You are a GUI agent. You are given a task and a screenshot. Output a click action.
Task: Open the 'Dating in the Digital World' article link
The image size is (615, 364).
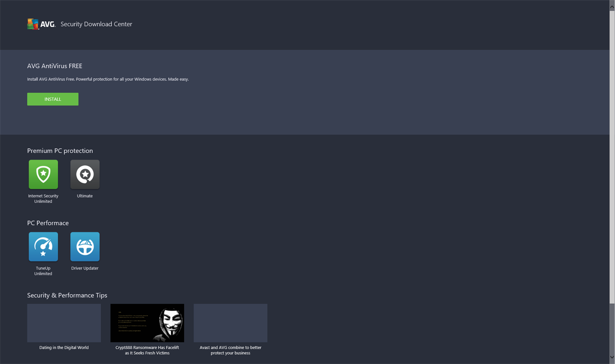click(64, 347)
